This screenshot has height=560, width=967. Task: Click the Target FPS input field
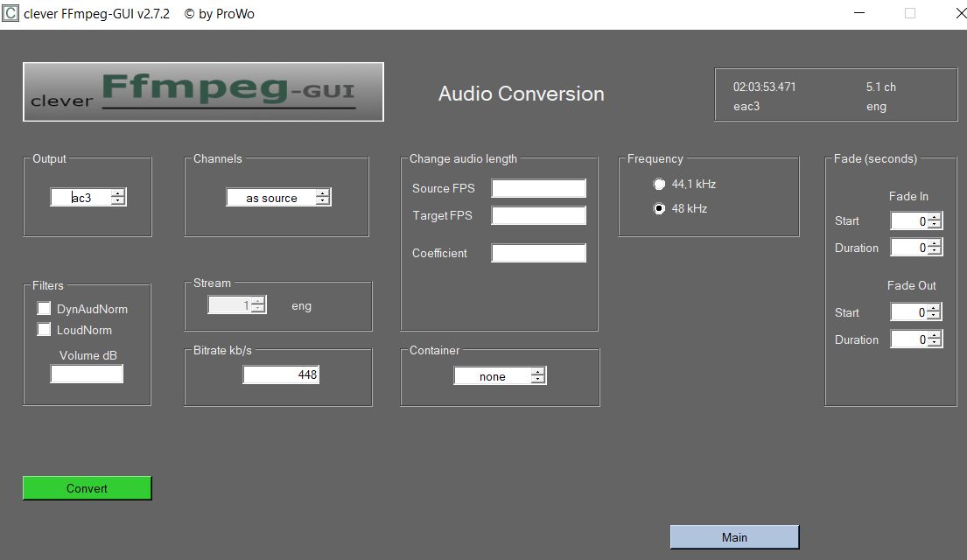click(538, 215)
